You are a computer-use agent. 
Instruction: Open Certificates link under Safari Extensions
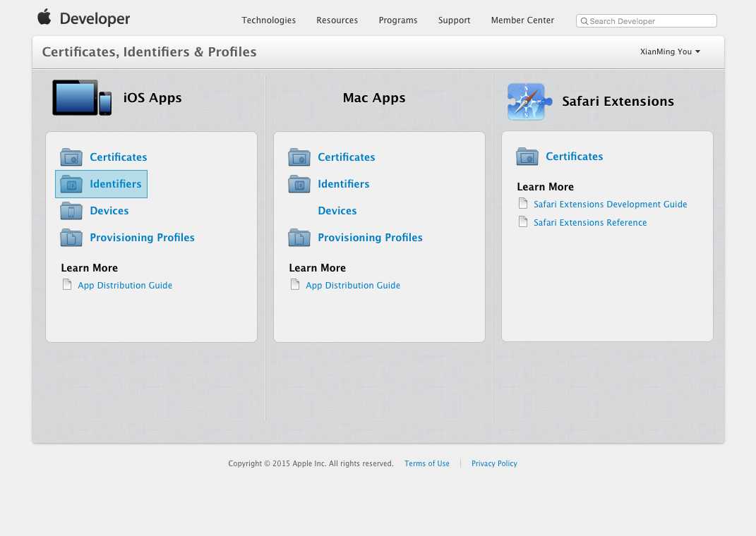(x=574, y=157)
